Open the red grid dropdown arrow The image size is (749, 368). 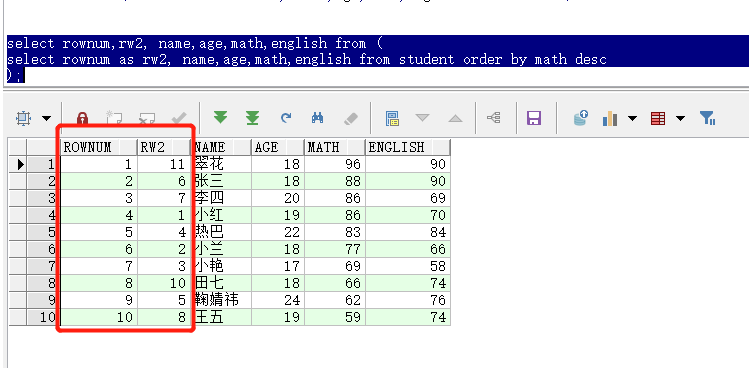pyautogui.click(x=681, y=118)
